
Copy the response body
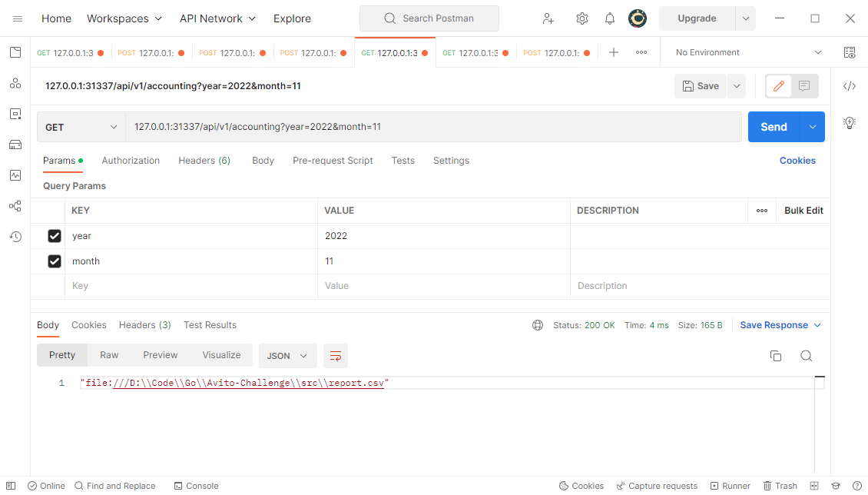776,355
